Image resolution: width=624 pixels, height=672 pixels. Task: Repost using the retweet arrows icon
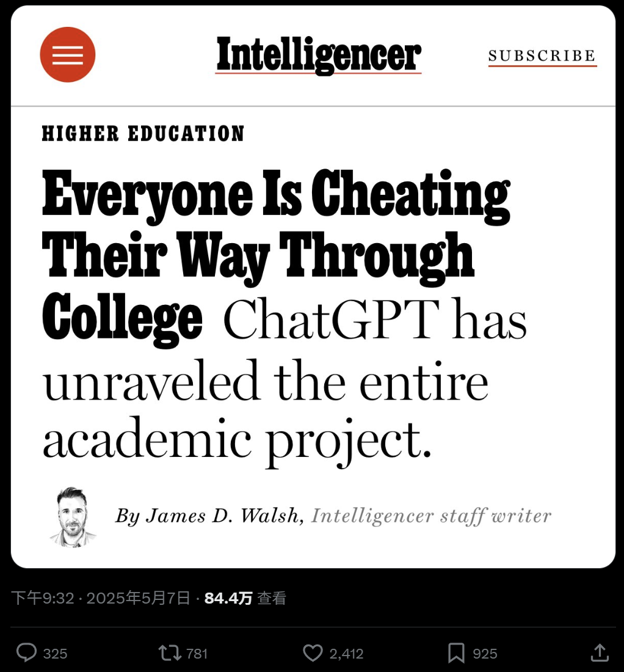click(x=169, y=653)
